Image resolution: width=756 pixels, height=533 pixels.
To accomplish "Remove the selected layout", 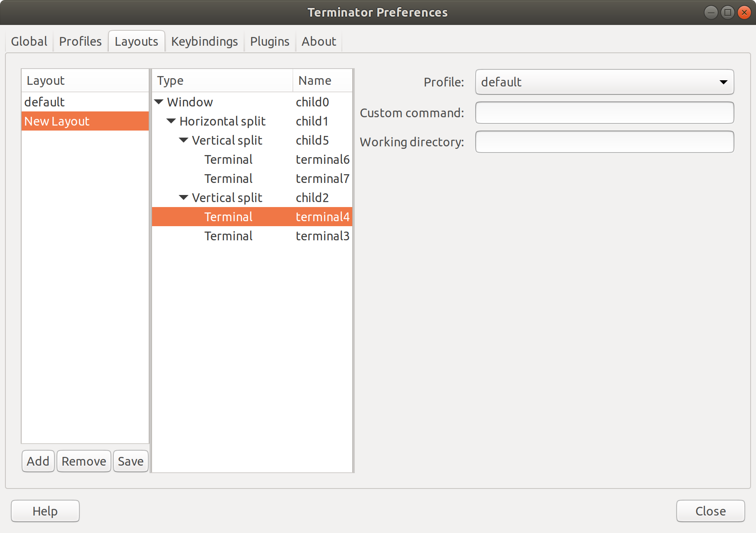I will click(x=83, y=461).
